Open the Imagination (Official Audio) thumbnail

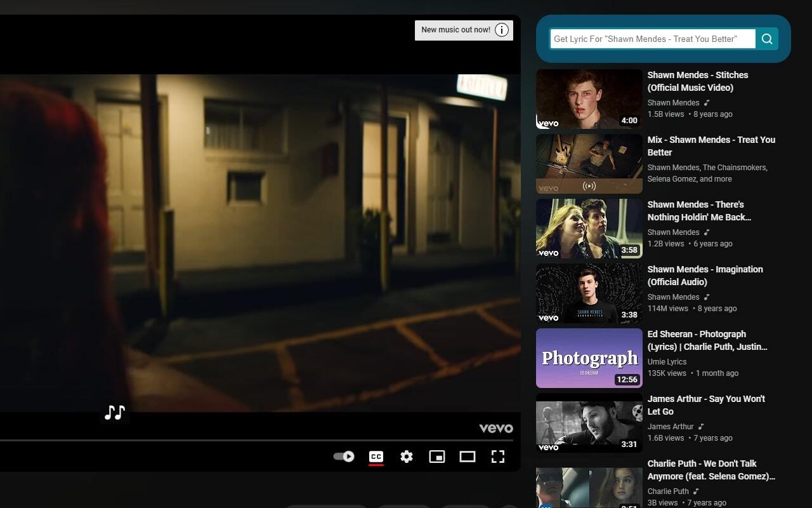click(x=589, y=293)
